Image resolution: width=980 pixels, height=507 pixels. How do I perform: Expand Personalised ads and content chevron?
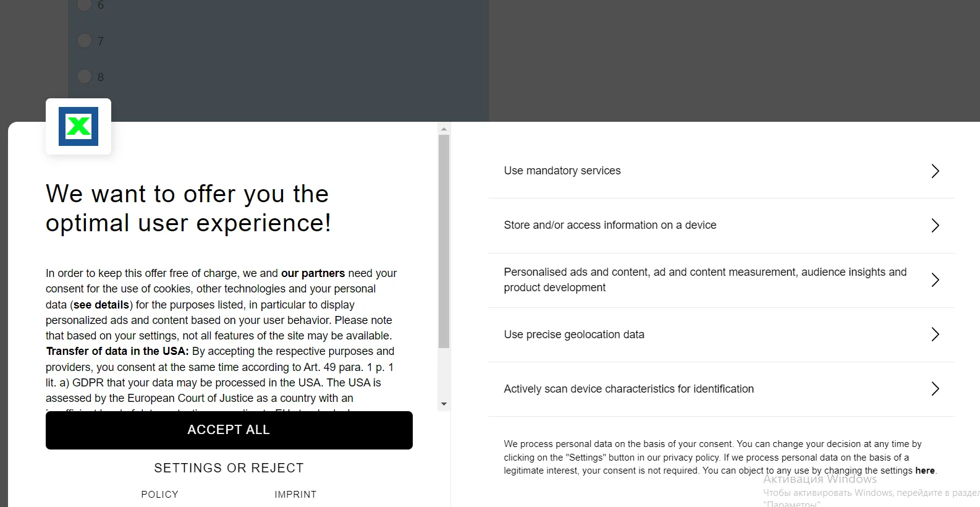(935, 280)
